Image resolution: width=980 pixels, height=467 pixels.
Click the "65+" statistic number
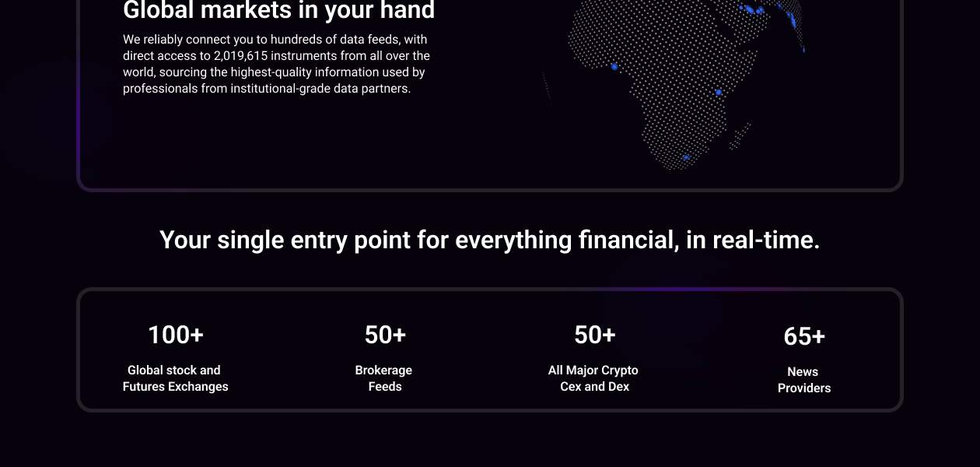tap(804, 336)
